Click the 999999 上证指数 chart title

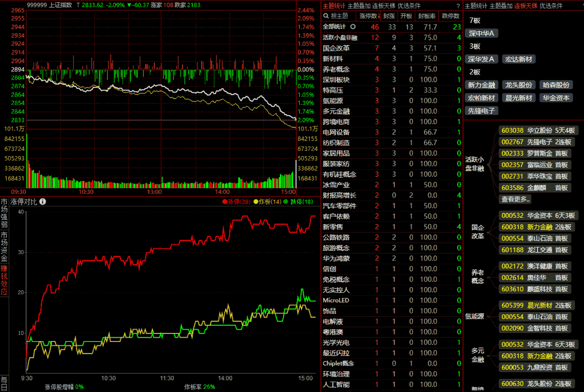49,5
